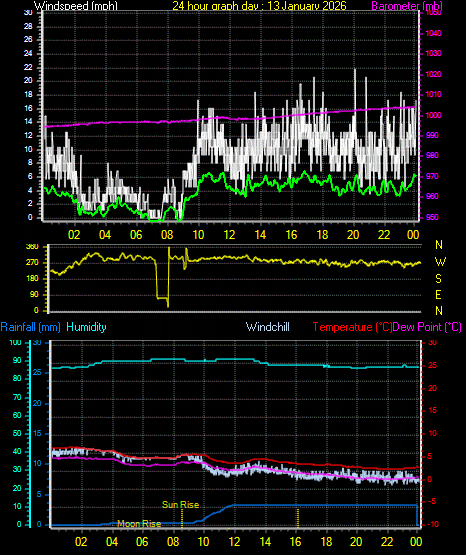Click the 950 barometer axis label

pos(432,217)
